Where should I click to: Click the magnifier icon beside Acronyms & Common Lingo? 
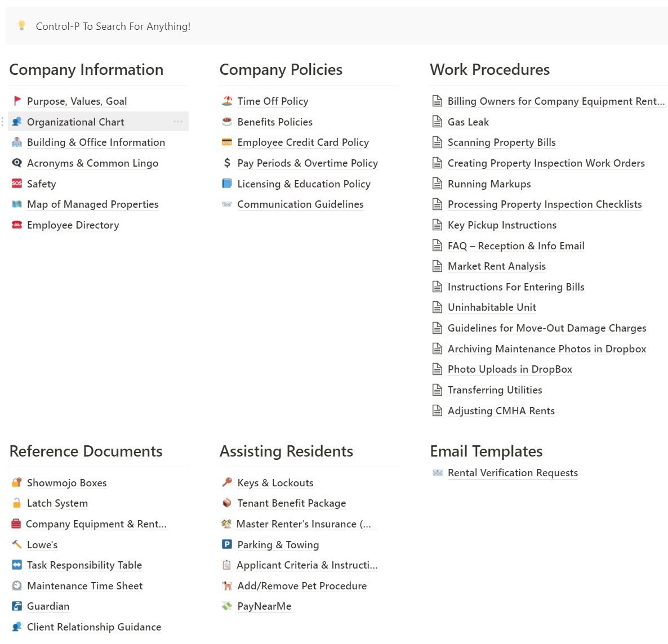[17, 163]
